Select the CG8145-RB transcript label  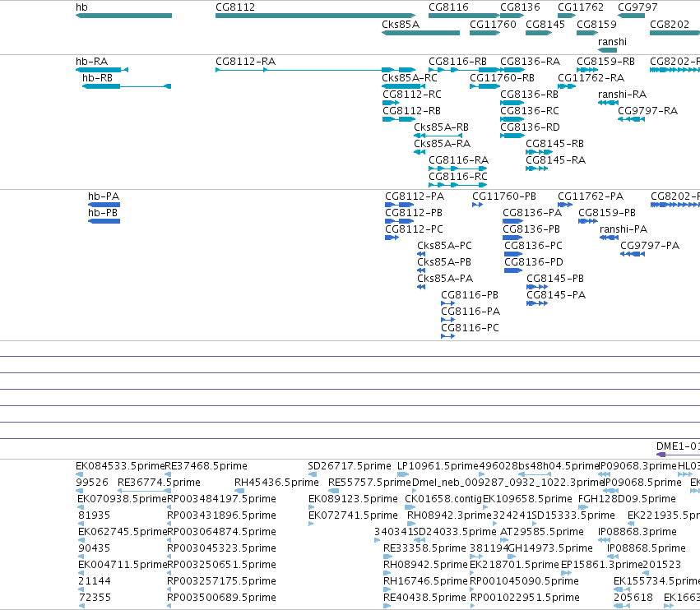pyautogui.click(x=555, y=144)
